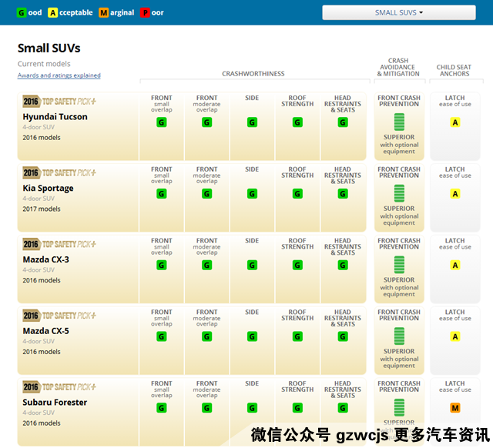Image resolution: width=493 pixels, height=448 pixels.
Task: Click Mazda CX-3 Superior crash prevention indicator
Action: pos(399,265)
